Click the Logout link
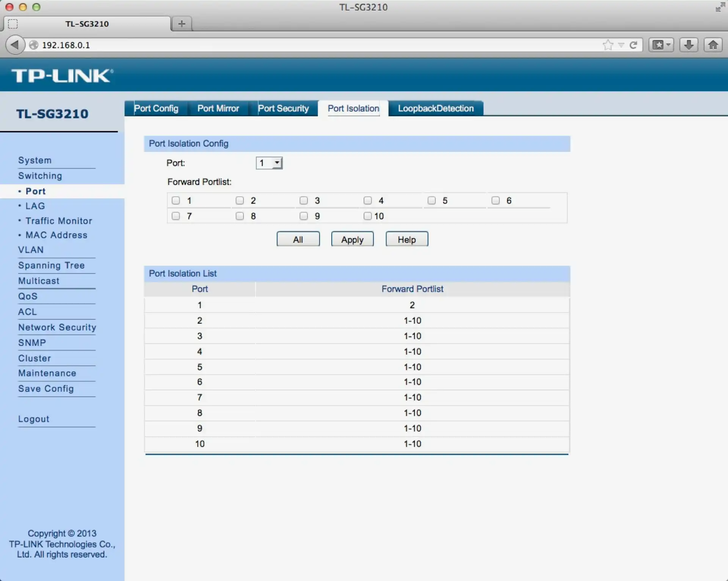 click(34, 419)
